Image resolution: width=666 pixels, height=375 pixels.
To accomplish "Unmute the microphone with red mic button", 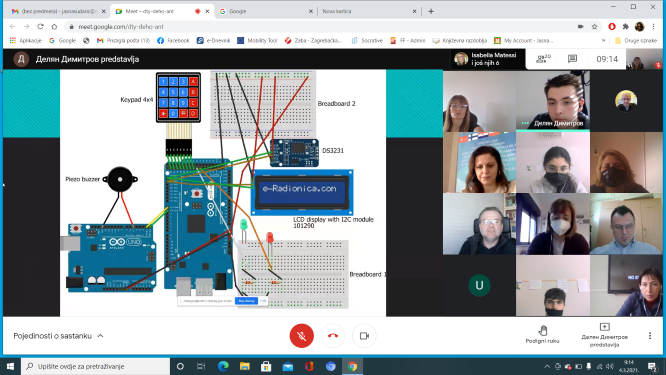I will point(302,336).
